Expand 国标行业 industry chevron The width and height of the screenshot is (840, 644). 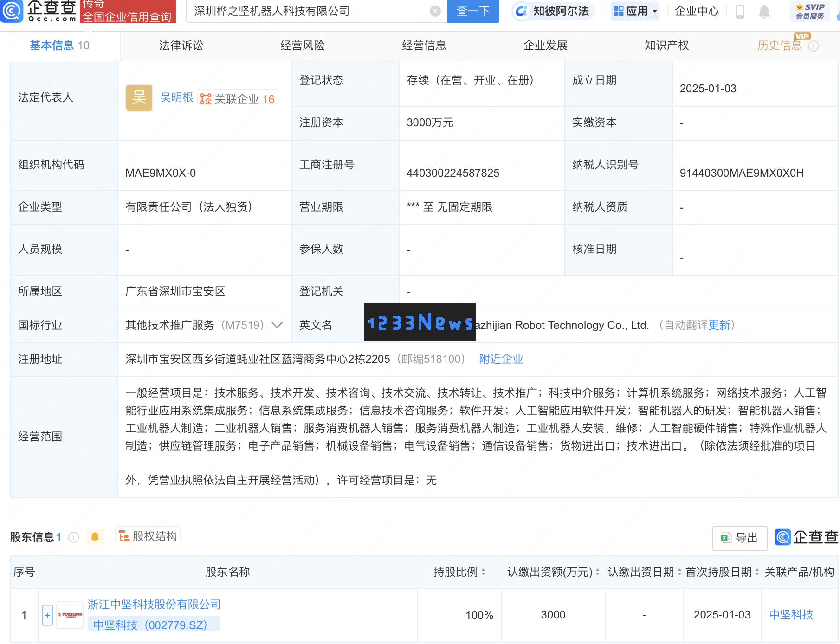pos(277,325)
